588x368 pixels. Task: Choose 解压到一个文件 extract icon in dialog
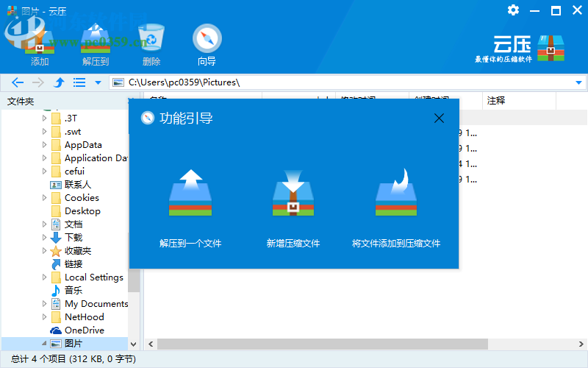coord(190,193)
